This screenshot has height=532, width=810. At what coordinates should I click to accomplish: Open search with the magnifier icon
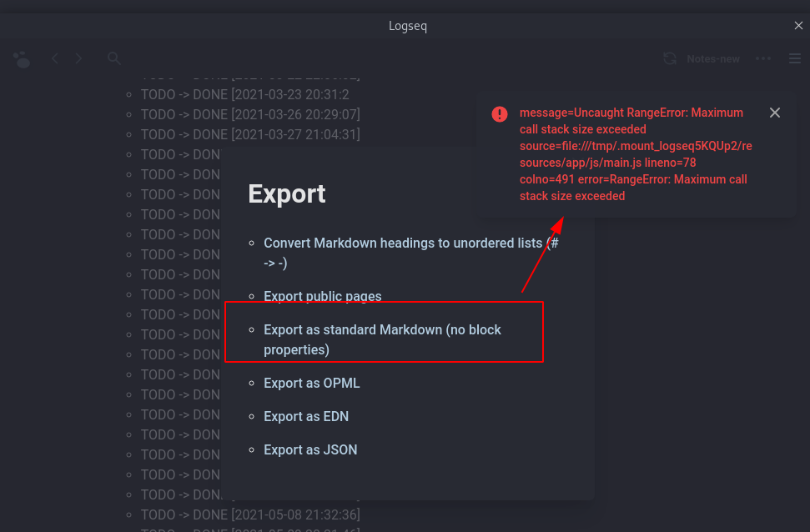113,58
